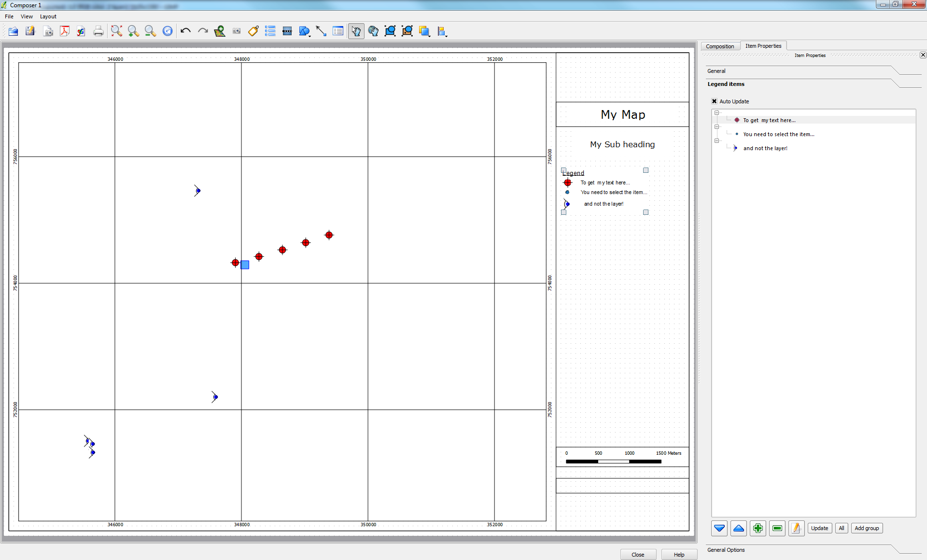Click the Print icon

[x=98, y=31]
